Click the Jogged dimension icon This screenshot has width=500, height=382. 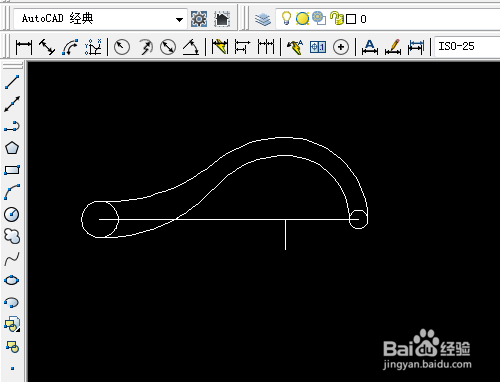tap(146, 47)
